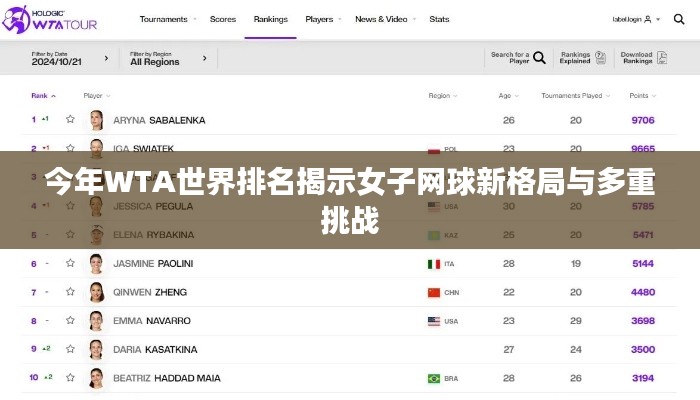Favorite Jasmine Paolini with the star

[x=70, y=263]
